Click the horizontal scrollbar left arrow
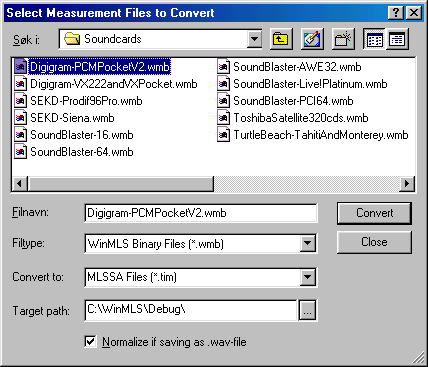This screenshot has width=428, height=367. pos(20,183)
